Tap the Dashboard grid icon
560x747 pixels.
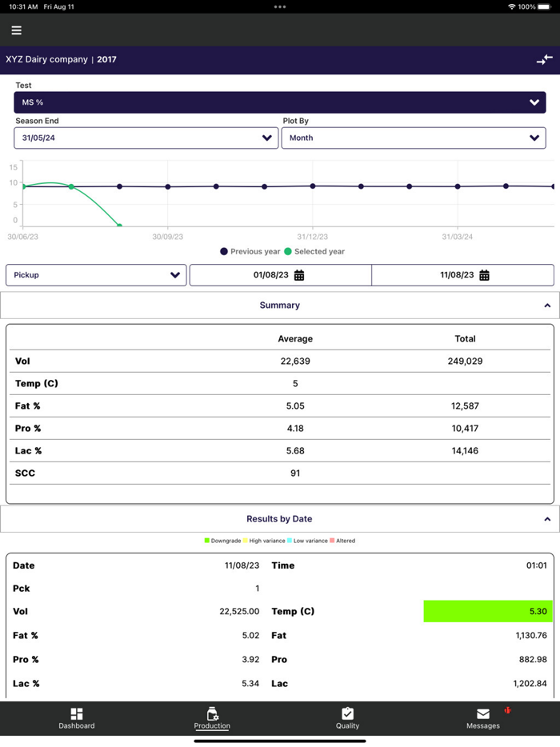(x=77, y=713)
